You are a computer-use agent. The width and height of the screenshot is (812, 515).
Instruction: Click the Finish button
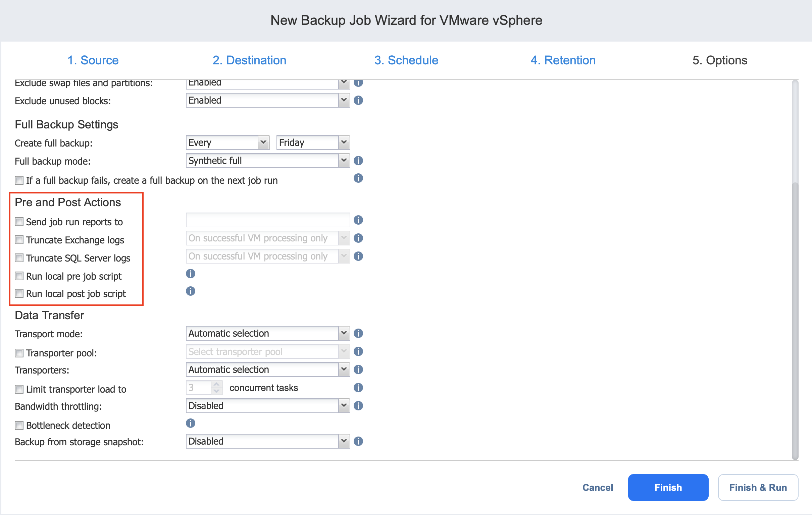pos(668,488)
